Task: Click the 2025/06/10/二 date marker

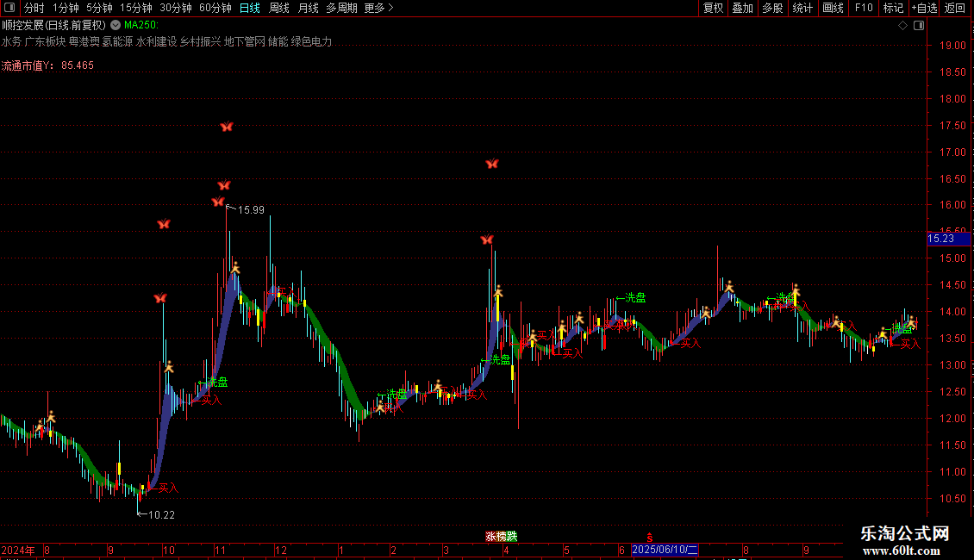Action: point(665,550)
